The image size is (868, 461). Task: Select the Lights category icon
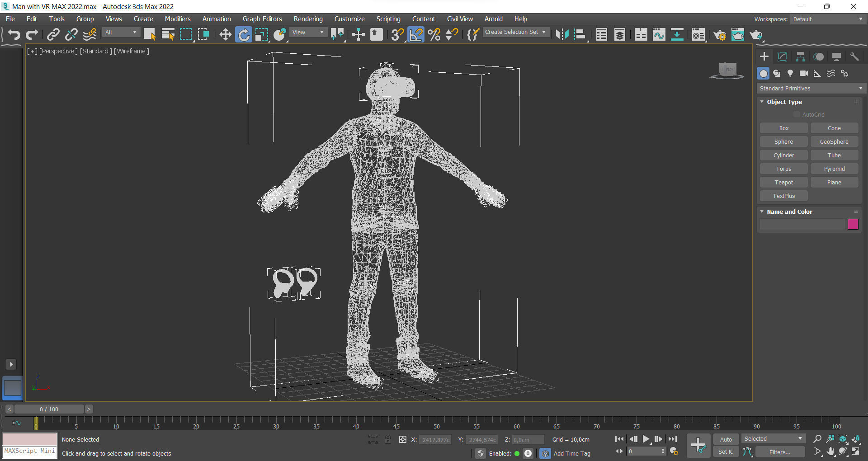point(790,73)
